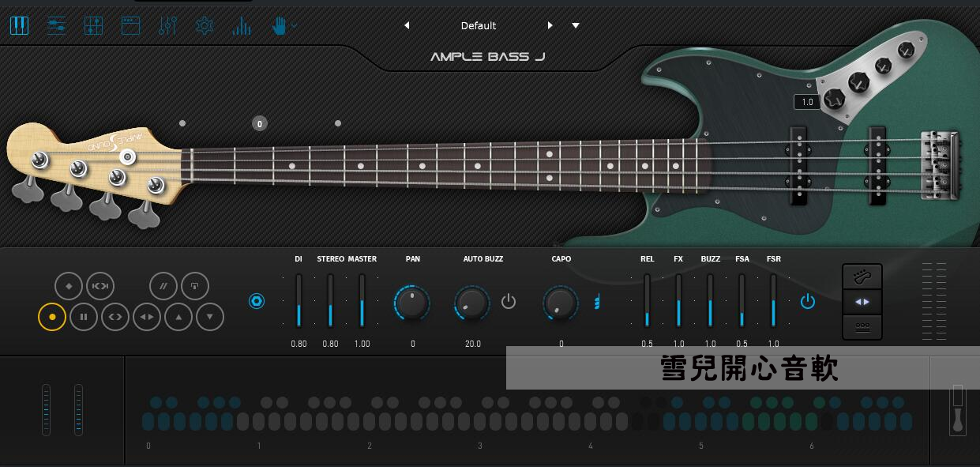Image resolution: width=980 pixels, height=467 pixels.
Task: Toggle the yellow-highlighted dot articulation button
Action: [x=52, y=317]
